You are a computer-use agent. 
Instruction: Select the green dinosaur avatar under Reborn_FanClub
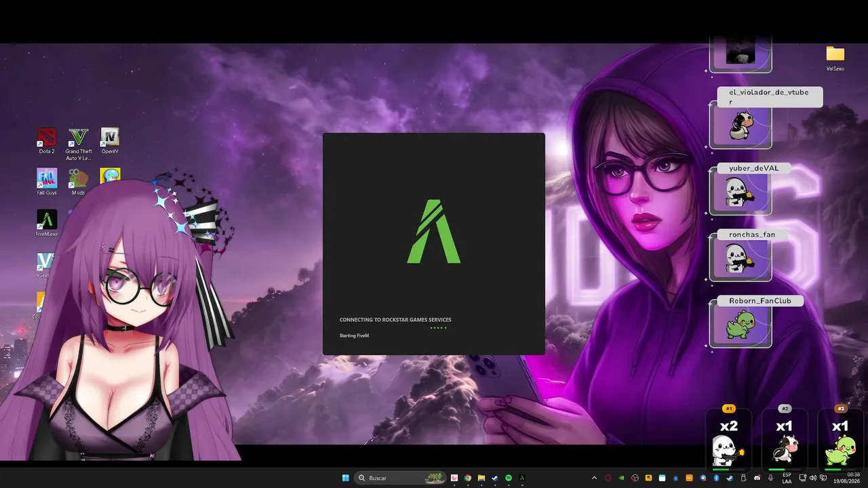click(740, 326)
